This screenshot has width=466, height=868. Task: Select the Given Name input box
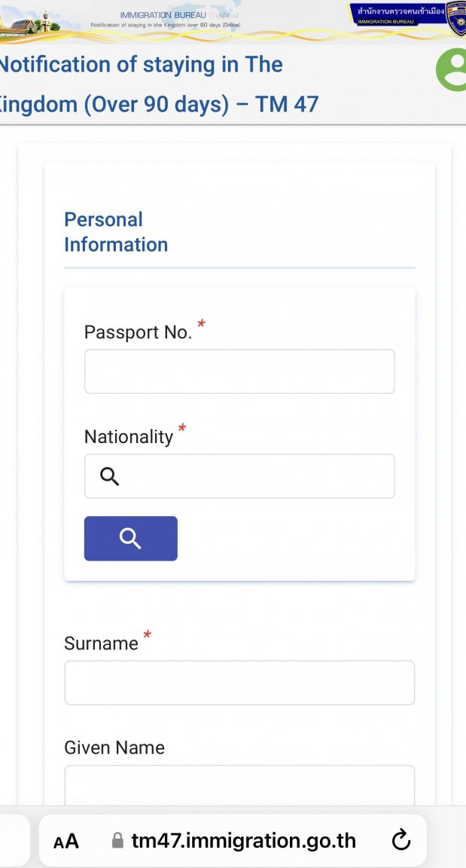click(x=239, y=785)
